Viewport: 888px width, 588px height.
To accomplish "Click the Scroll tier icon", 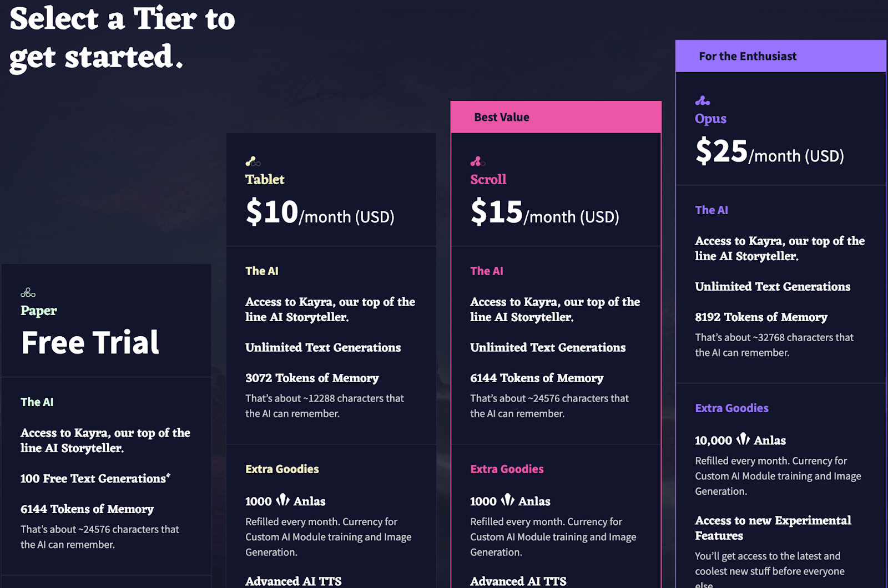I will [x=478, y=161].
